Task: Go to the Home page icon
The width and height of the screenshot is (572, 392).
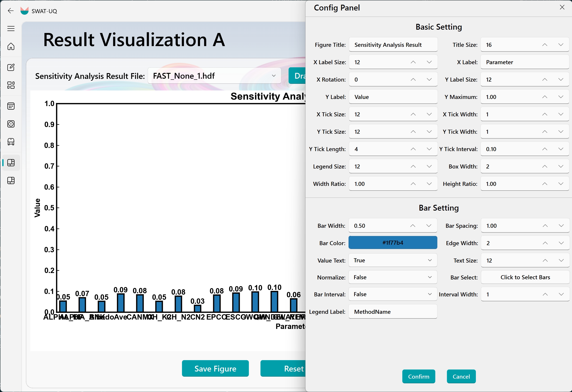Action: (x=11, y=47)
